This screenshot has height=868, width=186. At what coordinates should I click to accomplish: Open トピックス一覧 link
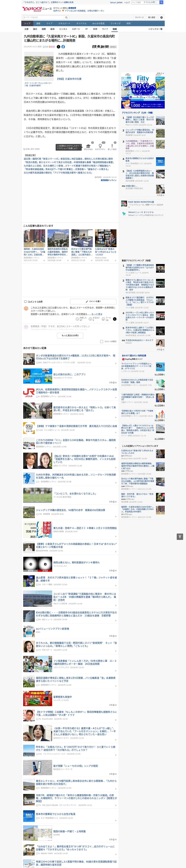pos(156,29)
